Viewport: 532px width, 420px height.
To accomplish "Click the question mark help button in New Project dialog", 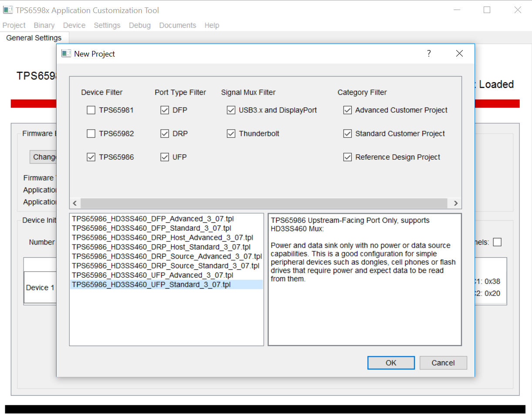I will pos(429,54).
